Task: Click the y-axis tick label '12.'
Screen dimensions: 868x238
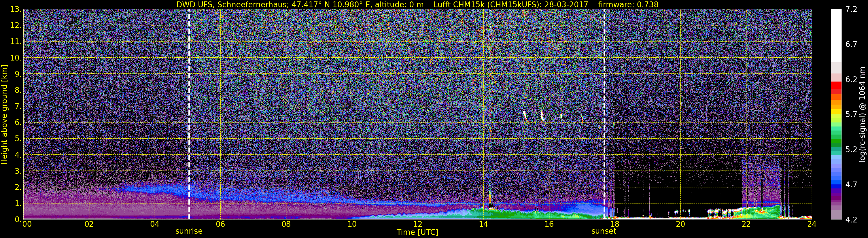Action: (x=16, y=26)
